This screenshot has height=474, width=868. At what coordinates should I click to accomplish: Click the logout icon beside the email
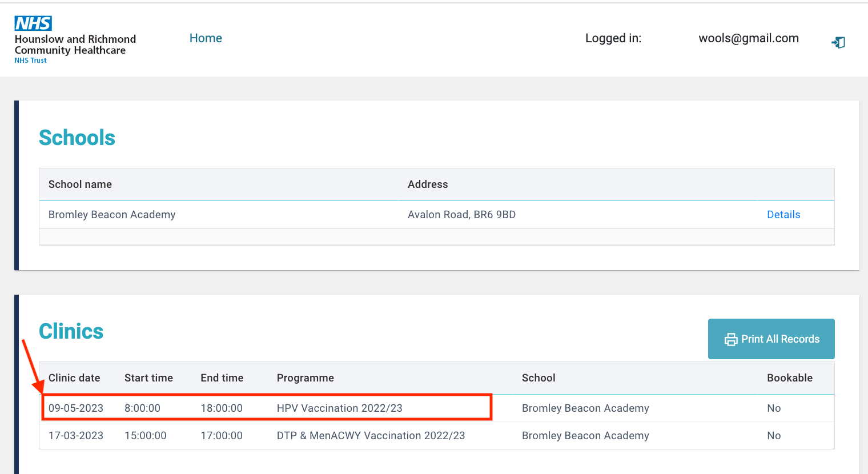point(838,42)
